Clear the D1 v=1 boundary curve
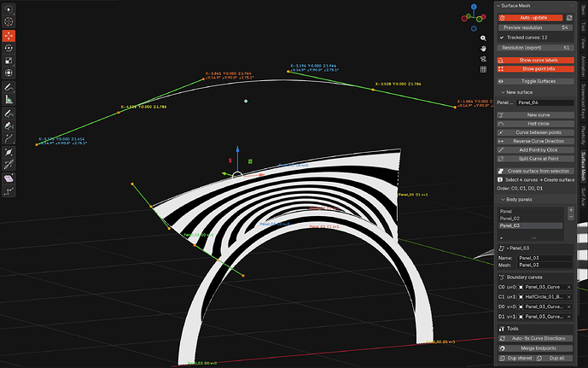Viewport: 588px width, 368px height. coord(569,317)
